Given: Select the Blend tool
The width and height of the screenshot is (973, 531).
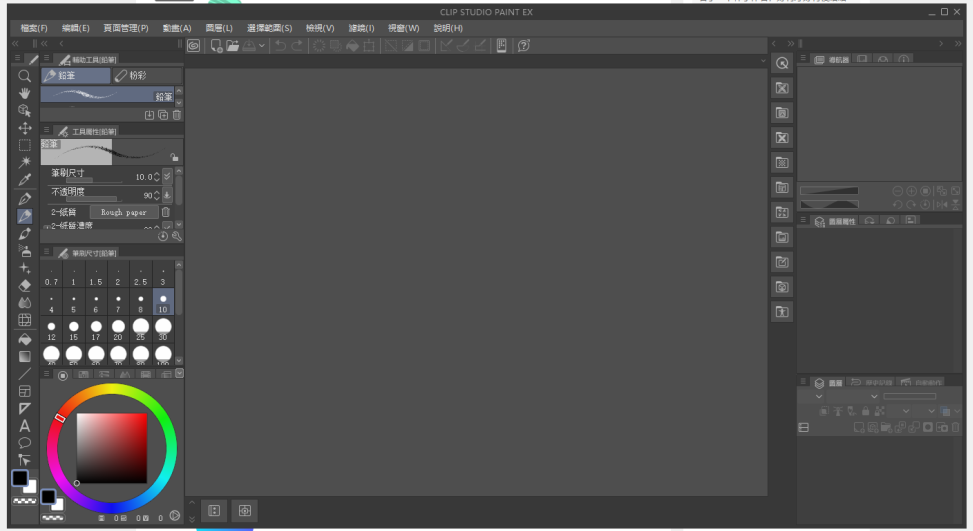Looking at the screenshot, I should 24,303.
